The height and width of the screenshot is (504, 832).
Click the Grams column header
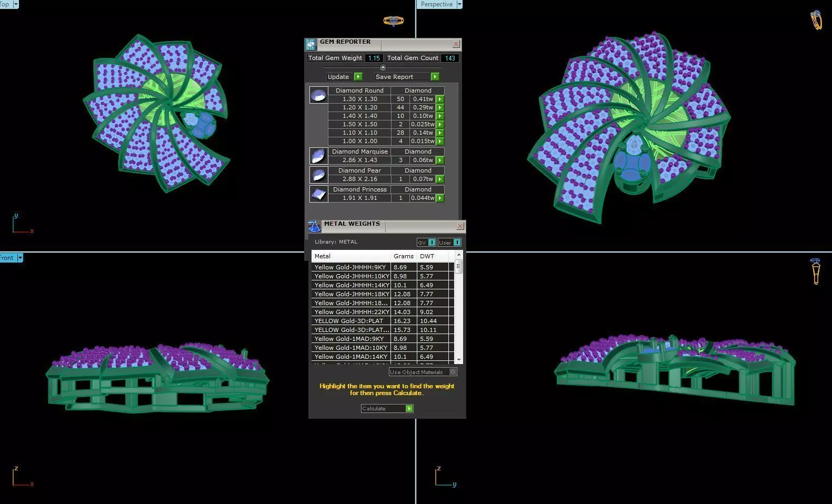(404, 256)
